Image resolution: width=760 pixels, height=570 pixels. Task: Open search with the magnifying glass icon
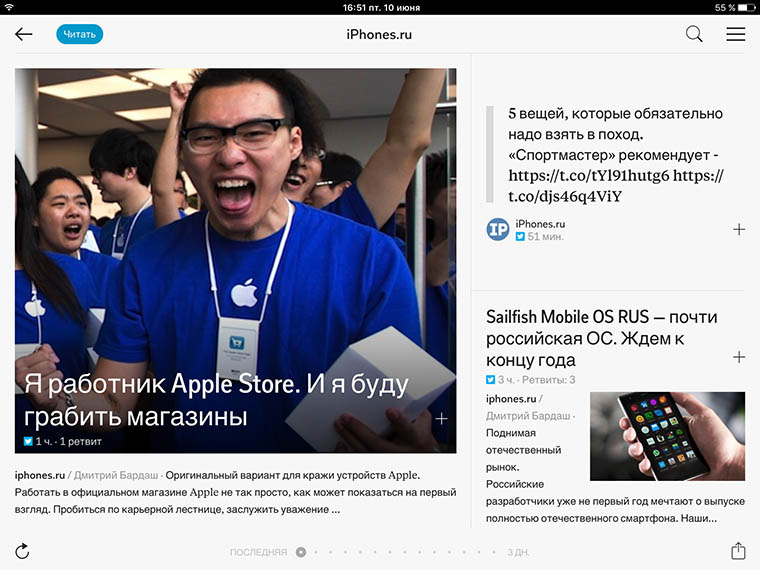694,34
